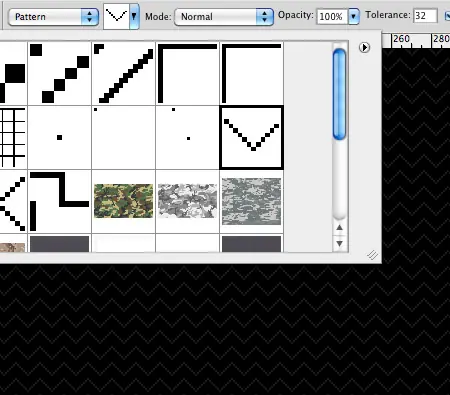Select the single center dot pattern
Image resolution: width=450 pixels, height=395 pixels.
[x=60, y=137]
